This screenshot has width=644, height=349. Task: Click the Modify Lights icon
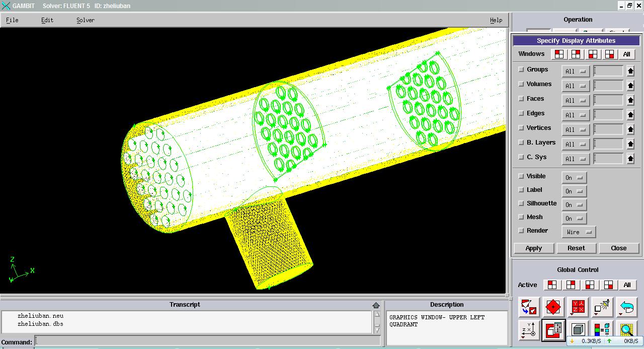coord(602,306)
